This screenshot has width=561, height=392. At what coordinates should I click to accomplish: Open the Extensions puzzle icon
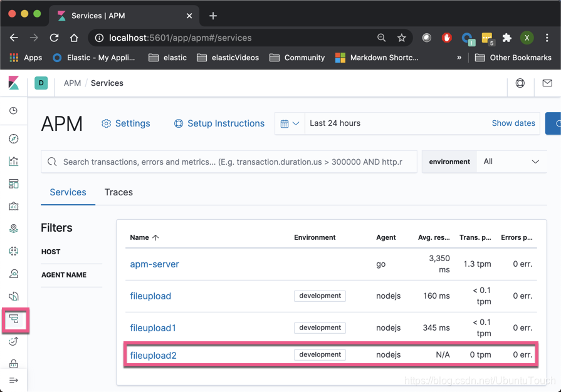[507, 38]
